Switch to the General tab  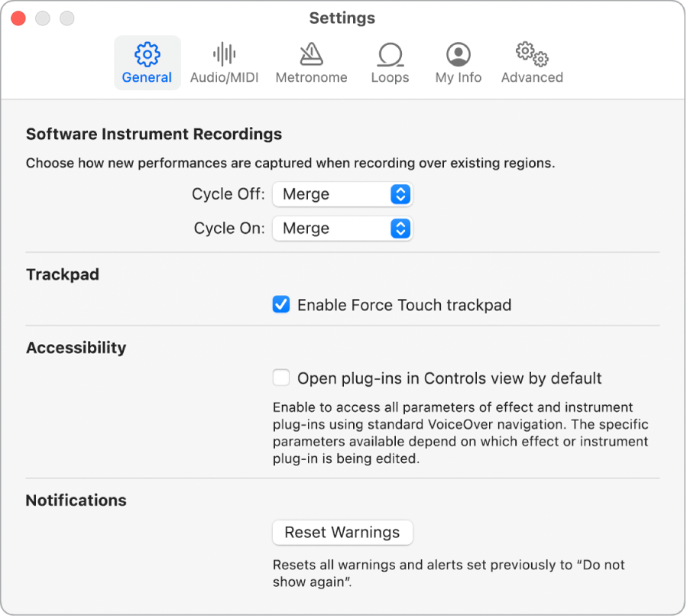click(x=147, y=61)
